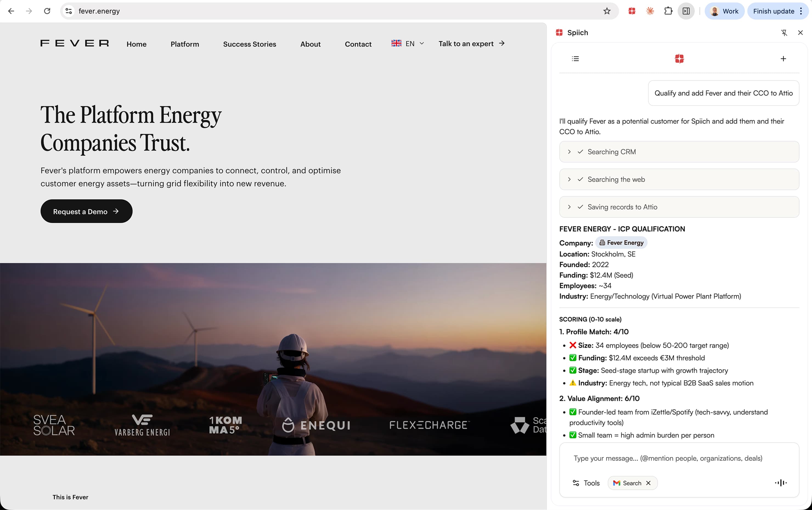812x510 pixels.
Task: Remove the Gmail Search tool chip
Action: click(x=648, y=483)
